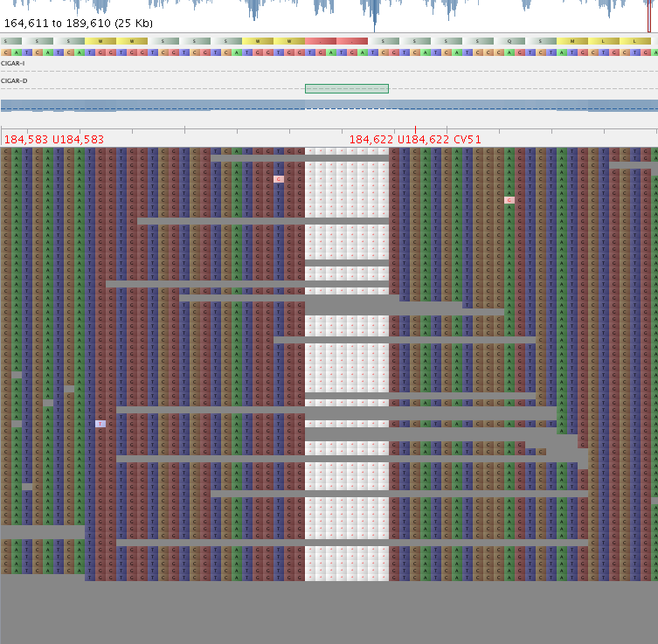Image resolution: width=658 pixels, height=644 pixels.
Task: Select the CIGAR-D track label
Action: coord(14,81)
